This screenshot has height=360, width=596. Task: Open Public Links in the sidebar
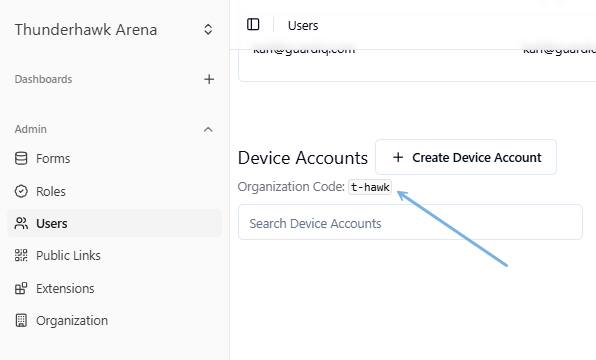point(114,255)
